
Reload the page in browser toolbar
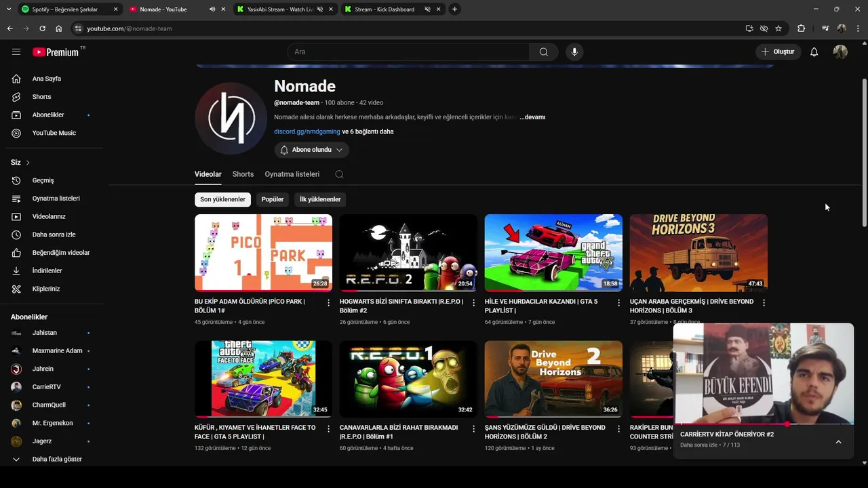42,28
